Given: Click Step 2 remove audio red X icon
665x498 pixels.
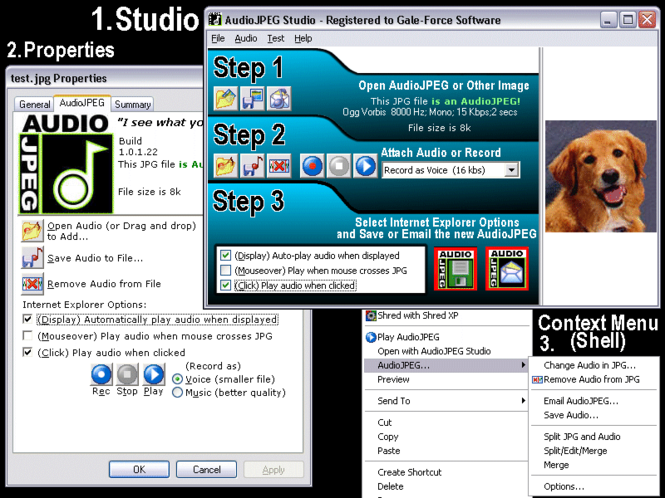Looking at the screenshot, I should click(279, 165).
